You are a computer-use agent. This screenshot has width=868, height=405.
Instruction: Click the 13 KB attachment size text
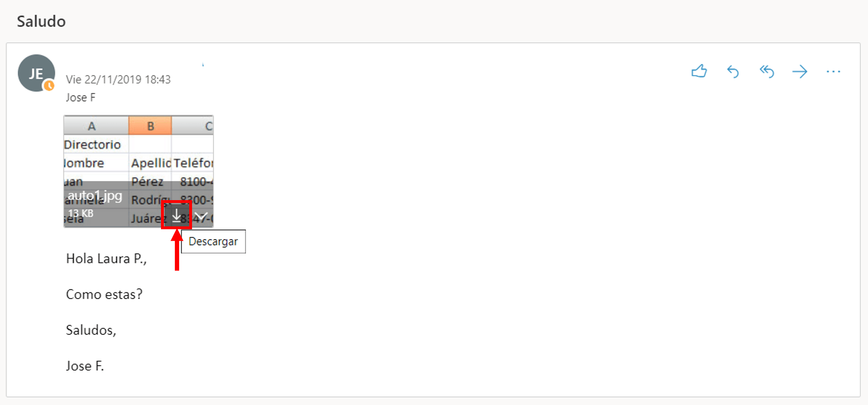click(x=80, y=213)
